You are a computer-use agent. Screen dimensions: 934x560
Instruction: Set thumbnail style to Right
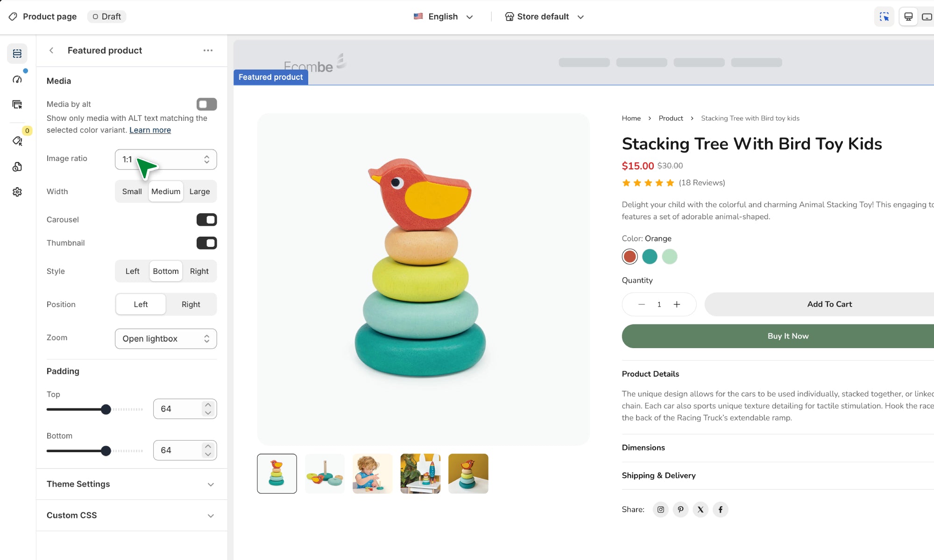tap(199, 271)
